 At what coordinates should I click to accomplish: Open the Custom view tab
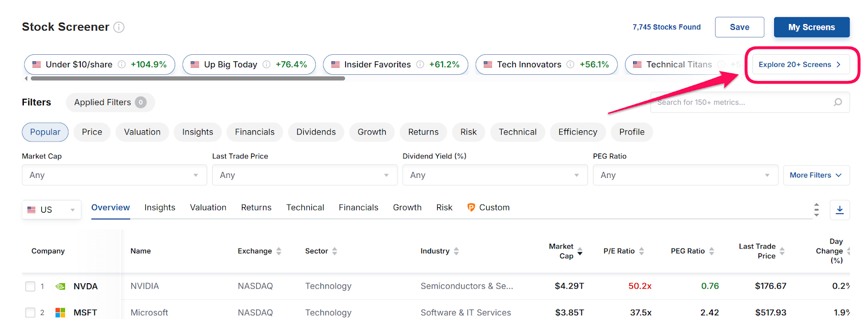(488, 208)
